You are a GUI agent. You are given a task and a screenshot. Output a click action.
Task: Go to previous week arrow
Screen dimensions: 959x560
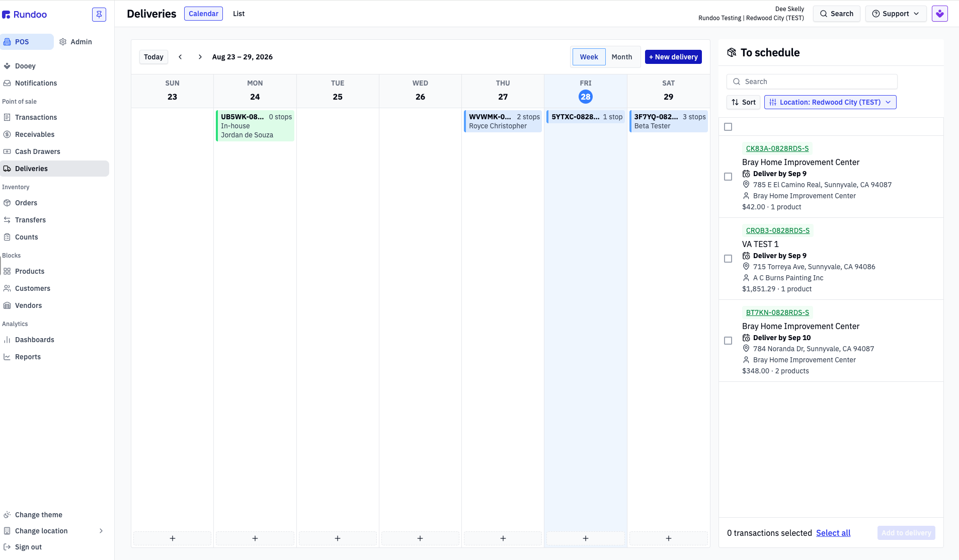[x=180, y=57]
